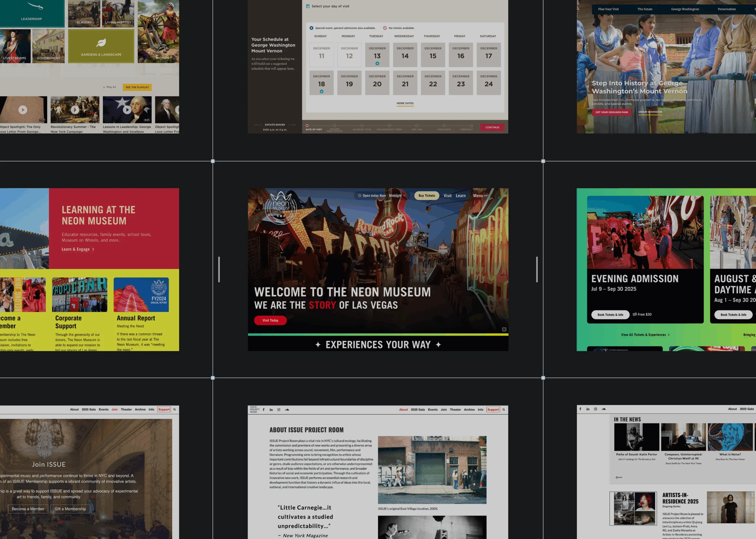756x539 pixels.
Task: Click the star icon on December 13
Action: point(377,63)
